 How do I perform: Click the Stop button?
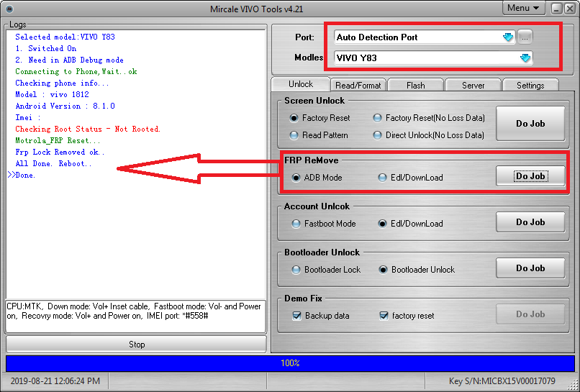tap(136, 345)
